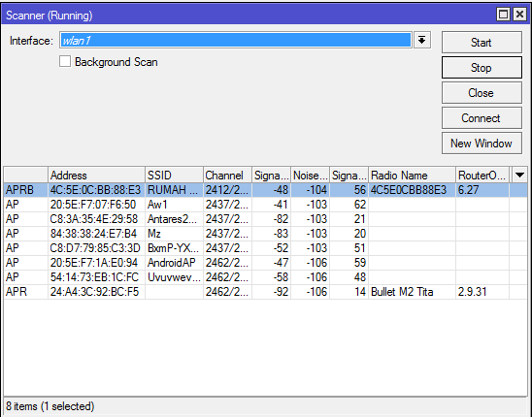532x417 pixels.
Task: Click the Start button
Action: tap(482, 43)
